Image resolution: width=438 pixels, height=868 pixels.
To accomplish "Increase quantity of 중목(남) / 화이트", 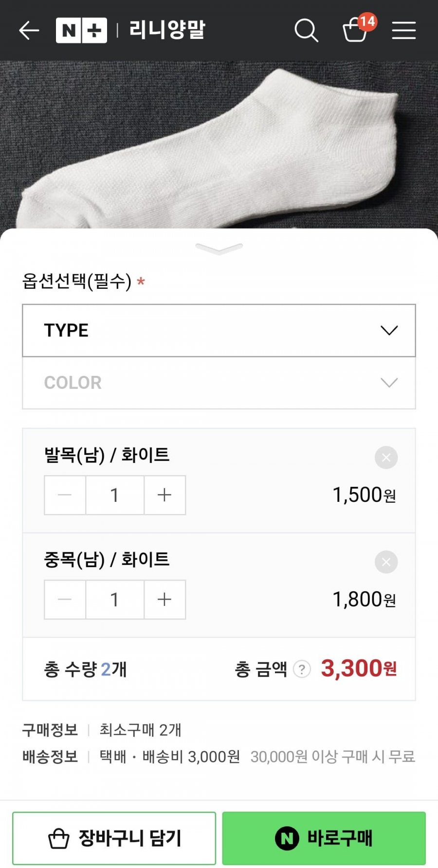I will pyautogui.click(x=164, y=600).
